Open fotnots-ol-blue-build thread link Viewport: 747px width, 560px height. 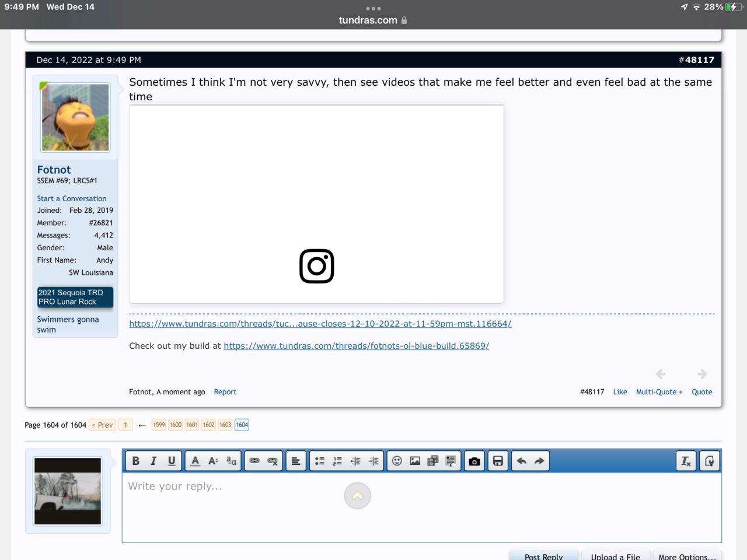pos(356,346)
